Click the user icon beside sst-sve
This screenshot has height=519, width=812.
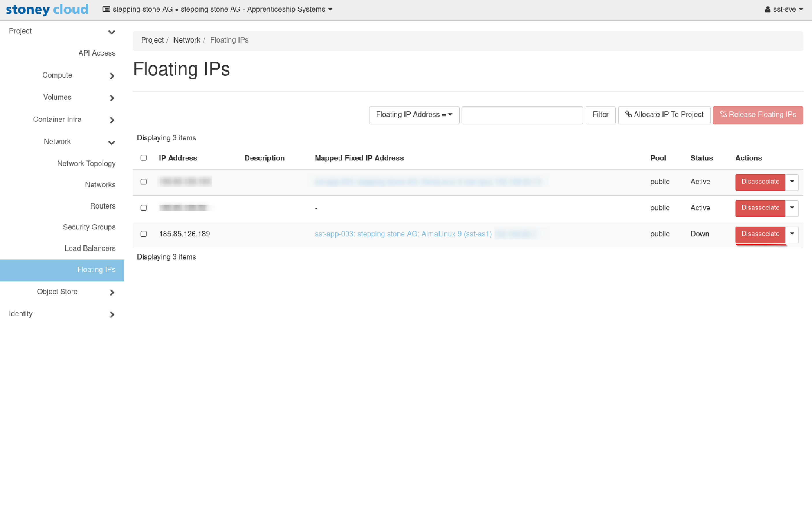[x=768, y=10]
